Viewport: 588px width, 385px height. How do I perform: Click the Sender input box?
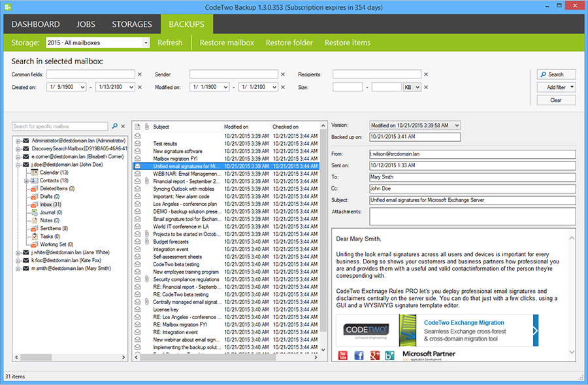[x=234, y=75]
